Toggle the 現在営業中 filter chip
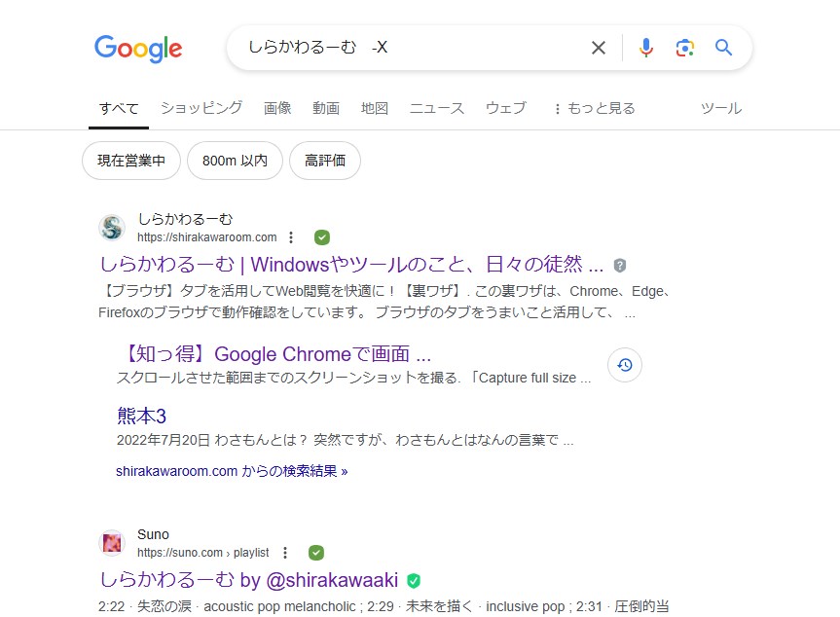Viewport: 840px width, 617px height. pyautogui.click(x=131, y=161)
